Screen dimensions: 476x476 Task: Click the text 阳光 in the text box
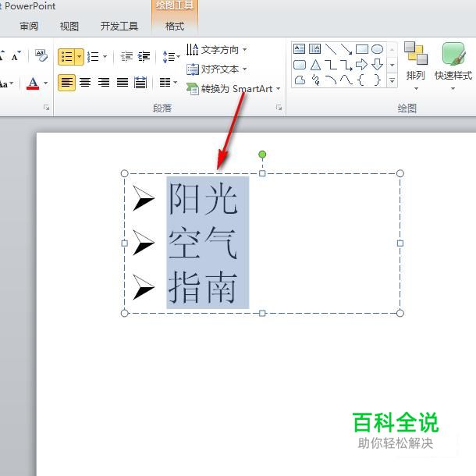pyautogui.click(x=203, y=199)
